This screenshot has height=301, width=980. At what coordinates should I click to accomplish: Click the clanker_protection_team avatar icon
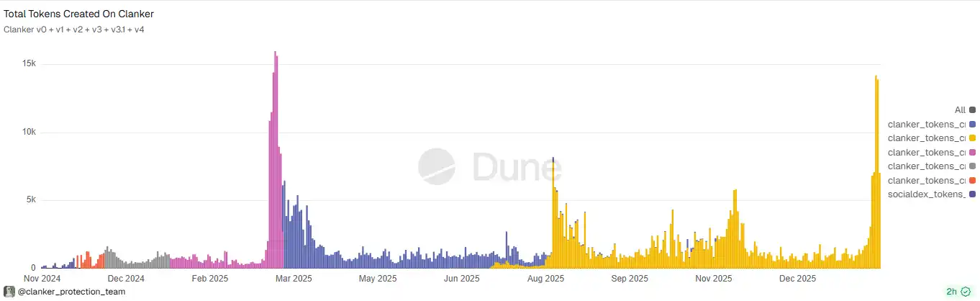(9, 292)
